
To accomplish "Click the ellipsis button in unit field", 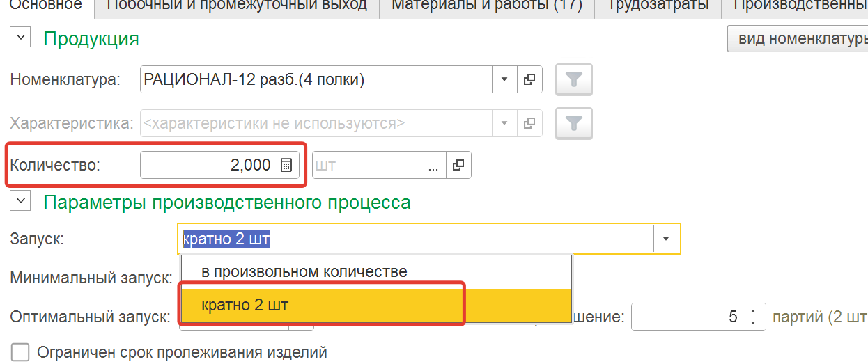I will (x=433, y=166).
